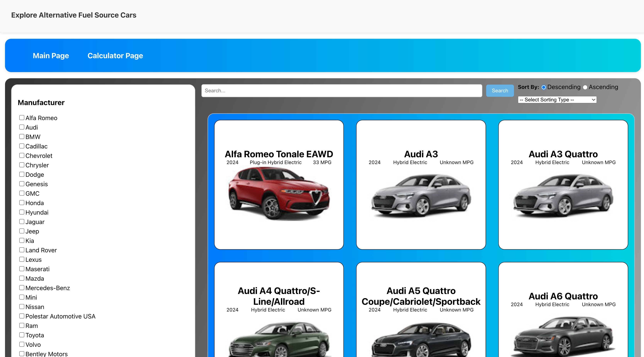Toggle the Jaguar checkbox
This screenshot has height=357, width=644.
pos(22,222)
